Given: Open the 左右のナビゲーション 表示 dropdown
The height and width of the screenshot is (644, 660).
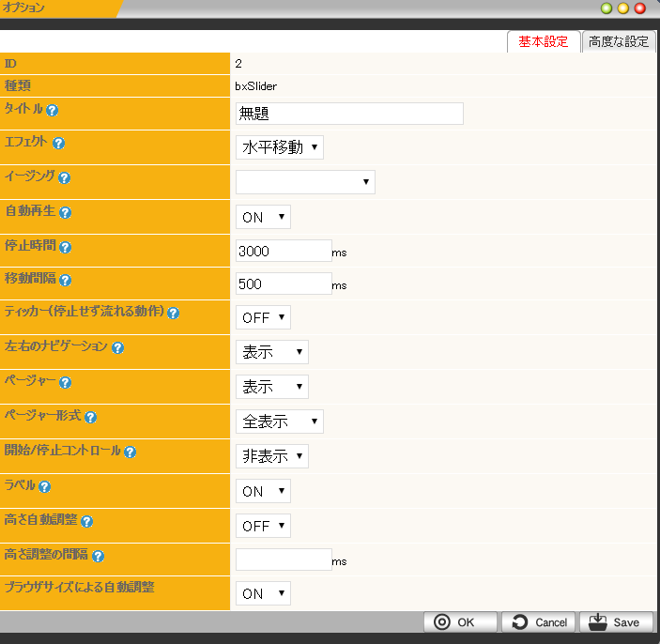Looking at the screenshot, I should (272, 352).
